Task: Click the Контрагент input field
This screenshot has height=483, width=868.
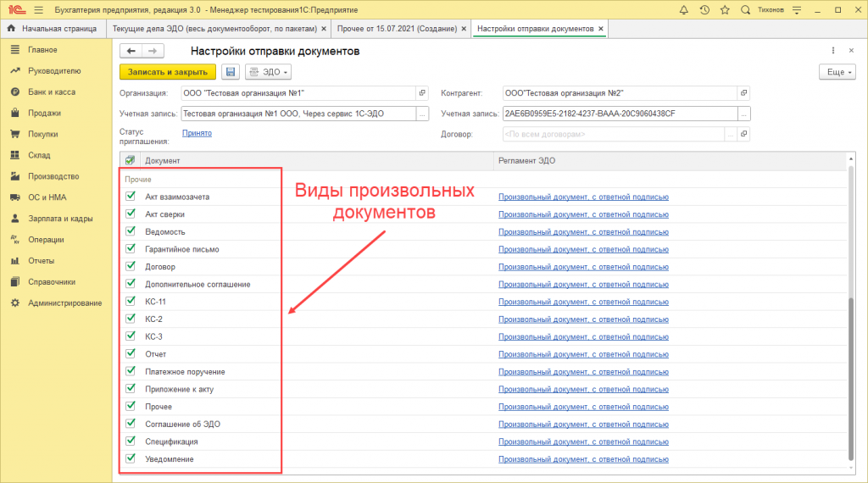Action: pyautogui.click(x=620, y=93)
